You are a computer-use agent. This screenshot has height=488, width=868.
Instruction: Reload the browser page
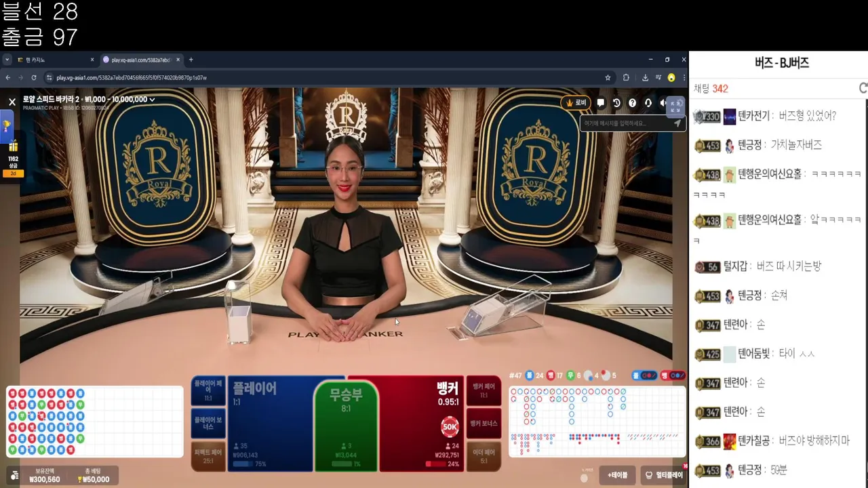click(x=34, y=77)
